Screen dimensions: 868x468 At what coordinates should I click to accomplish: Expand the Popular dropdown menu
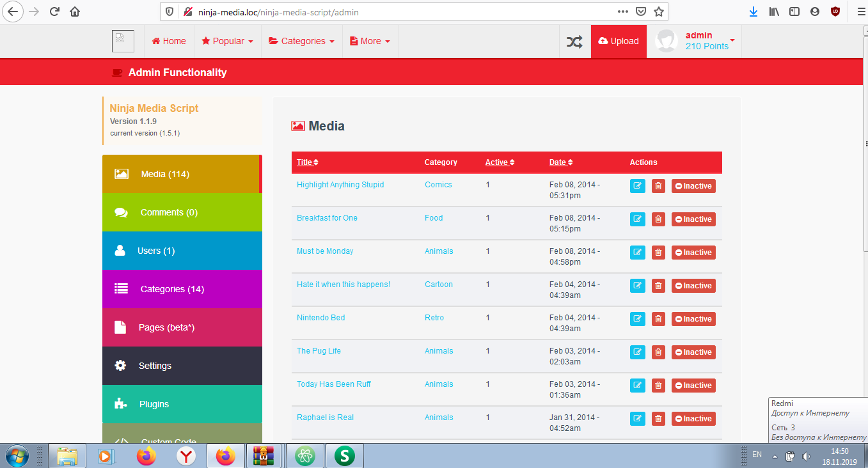click(227, 42)
